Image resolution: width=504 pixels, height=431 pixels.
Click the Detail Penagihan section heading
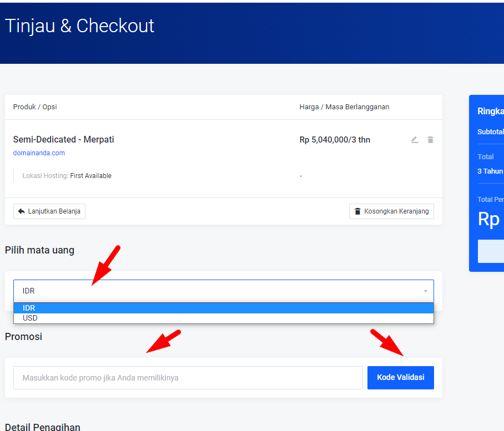click(43, 427)
